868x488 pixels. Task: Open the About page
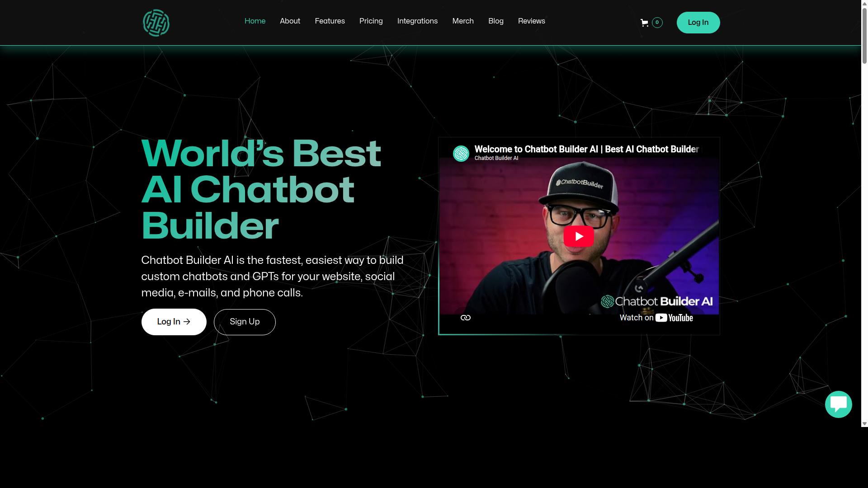click(290, 21)
